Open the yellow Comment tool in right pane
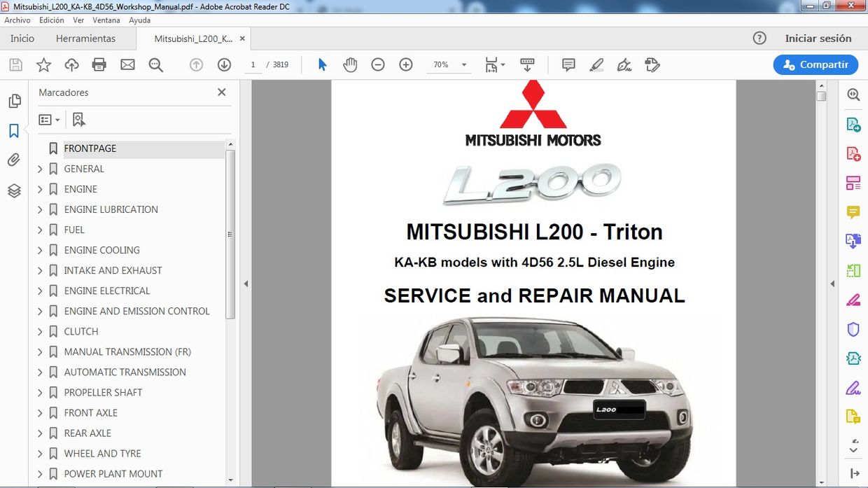Image resolution: width=868 pixels, height=488 pixels. (853, 212)
